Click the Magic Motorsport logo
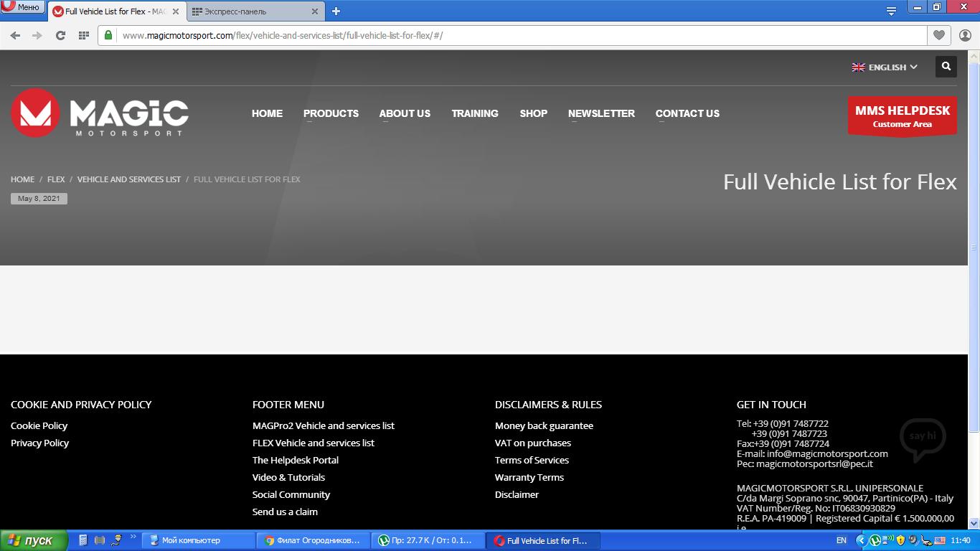 pos(100,113)
